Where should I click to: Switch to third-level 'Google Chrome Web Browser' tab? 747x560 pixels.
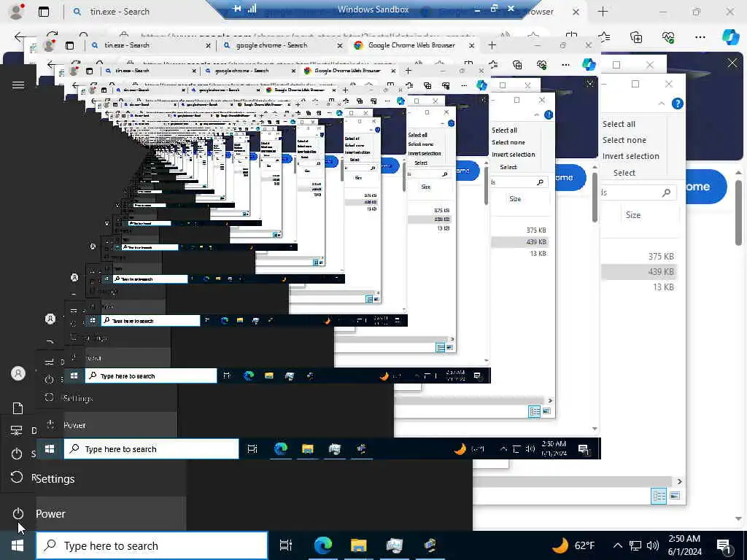click(x=347, y=71)
